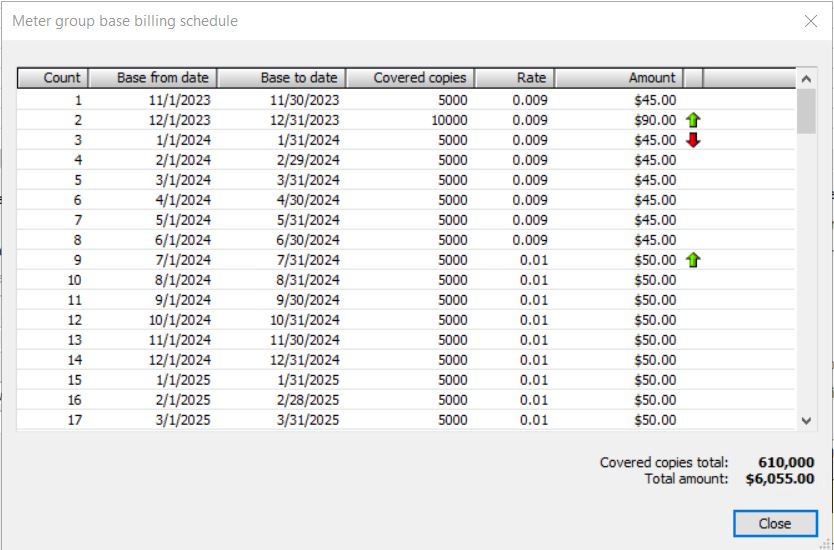Viewport: 834px width, 550px height.
Task: Select the 11/30/2024 base to date cell
Action: click(305, 340)
